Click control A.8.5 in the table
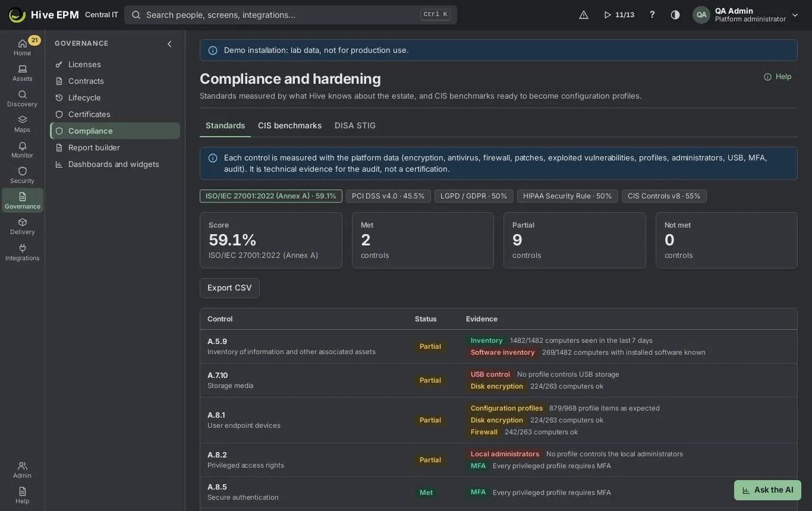Image resolution: width=812 pixels, height=511 pixels. [217, 487]
